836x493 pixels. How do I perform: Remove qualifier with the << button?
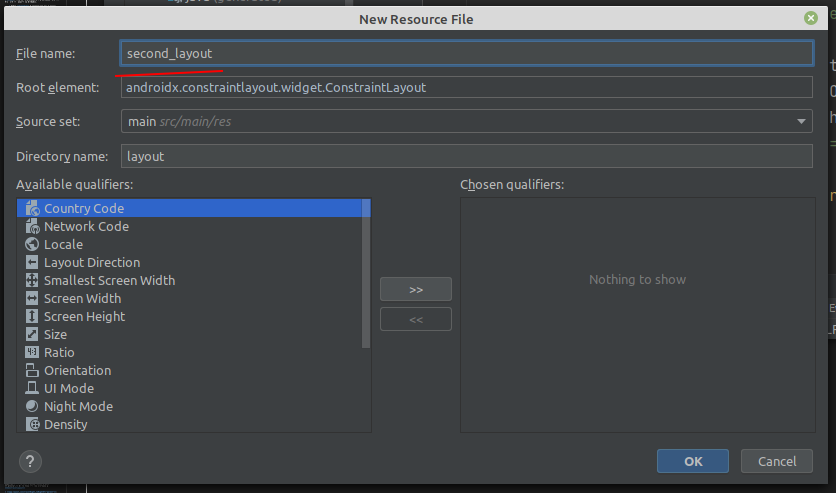tap(416, 319)
